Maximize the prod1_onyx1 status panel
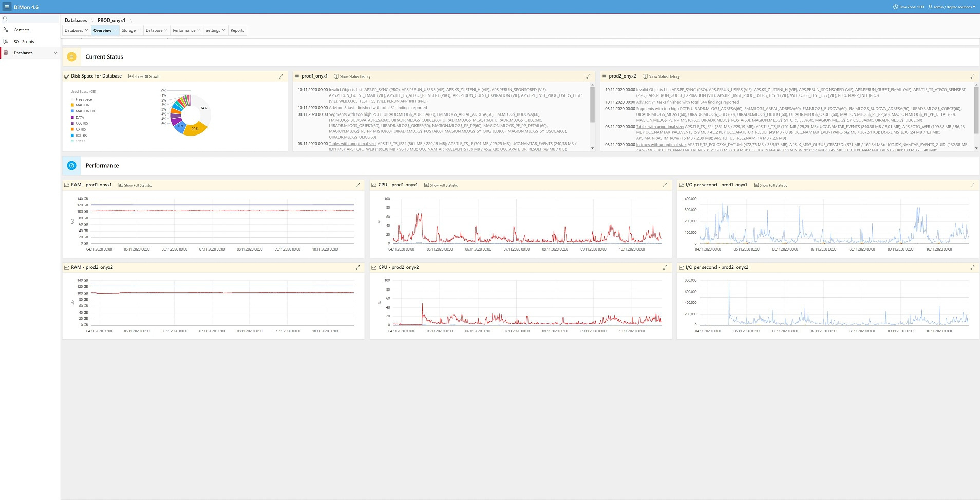980x500 pixels. 588,76
